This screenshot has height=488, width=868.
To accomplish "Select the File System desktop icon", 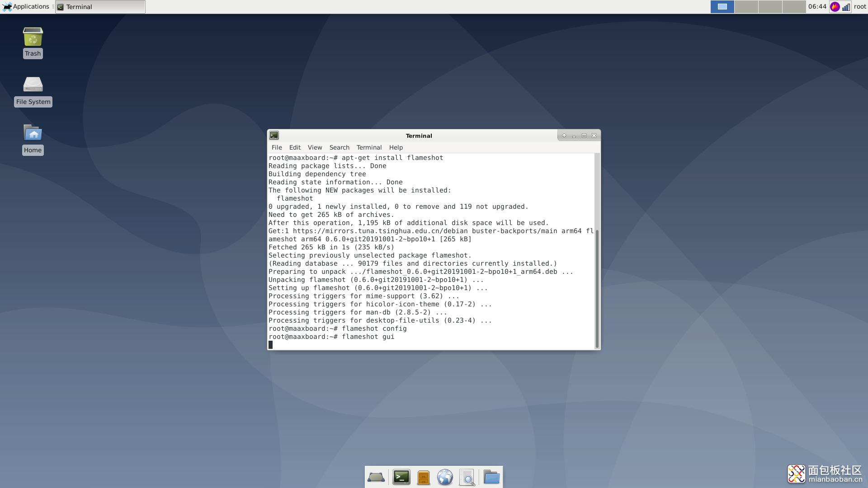I will [x=33, y=91].
